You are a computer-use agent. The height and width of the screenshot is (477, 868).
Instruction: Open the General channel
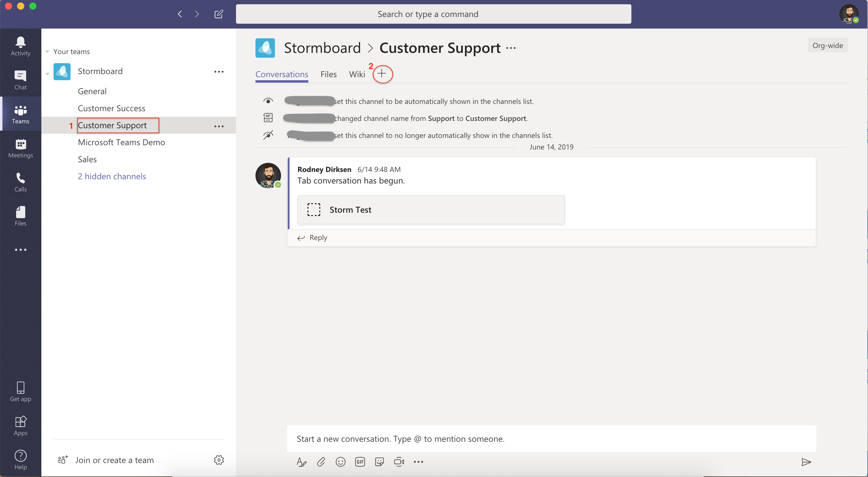[x=92, y=91]
